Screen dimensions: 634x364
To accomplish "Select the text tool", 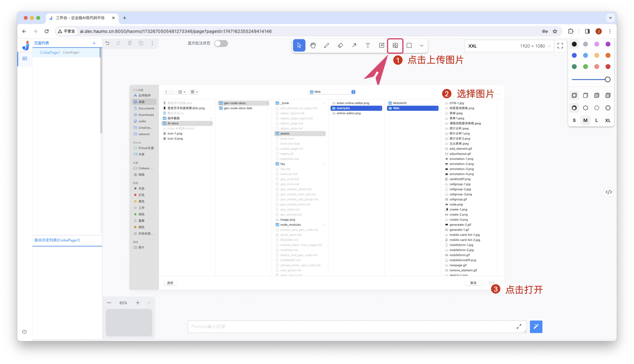I will pos(368,46).
